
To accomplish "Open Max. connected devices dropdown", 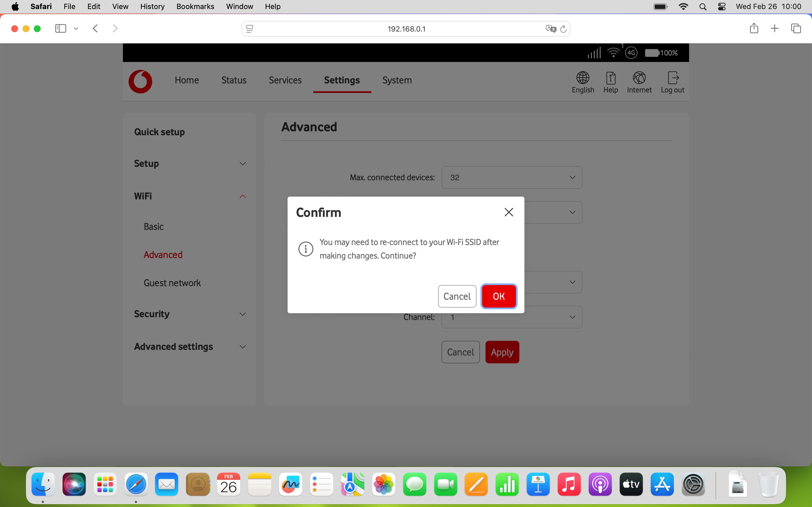I will [511, 177].
